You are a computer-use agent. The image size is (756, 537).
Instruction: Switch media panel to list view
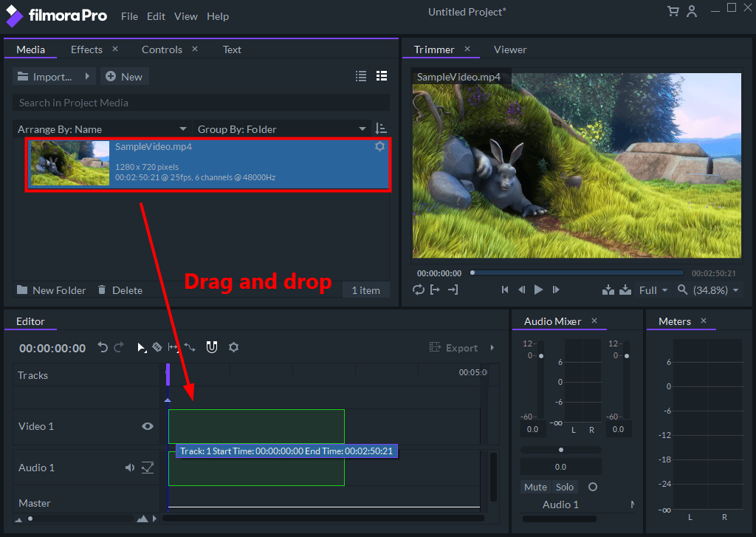click(361, 76)
